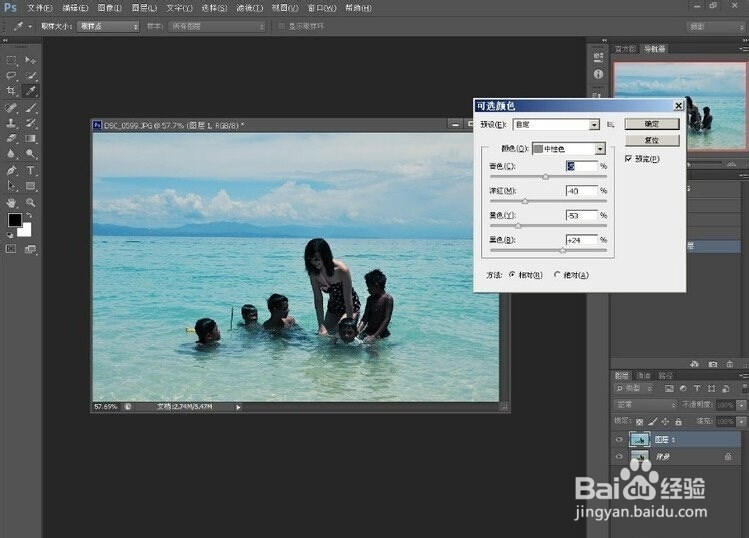
Task: Toggle the 预览(P) preview checkbox
Action: 629,159
